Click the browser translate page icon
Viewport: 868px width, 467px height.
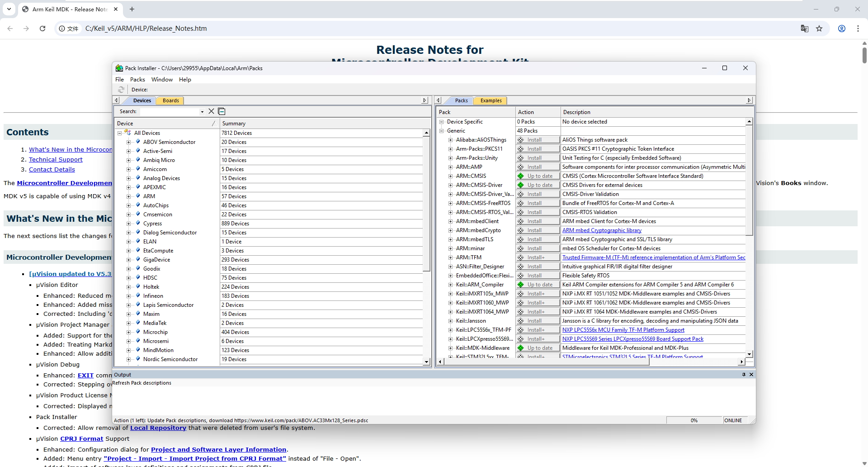click(805, 29)
